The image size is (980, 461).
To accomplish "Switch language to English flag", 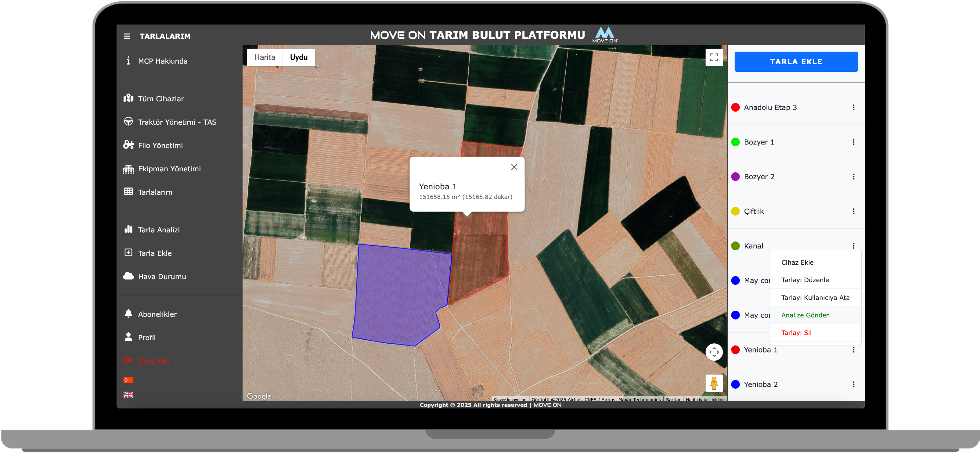I will 128,395.
